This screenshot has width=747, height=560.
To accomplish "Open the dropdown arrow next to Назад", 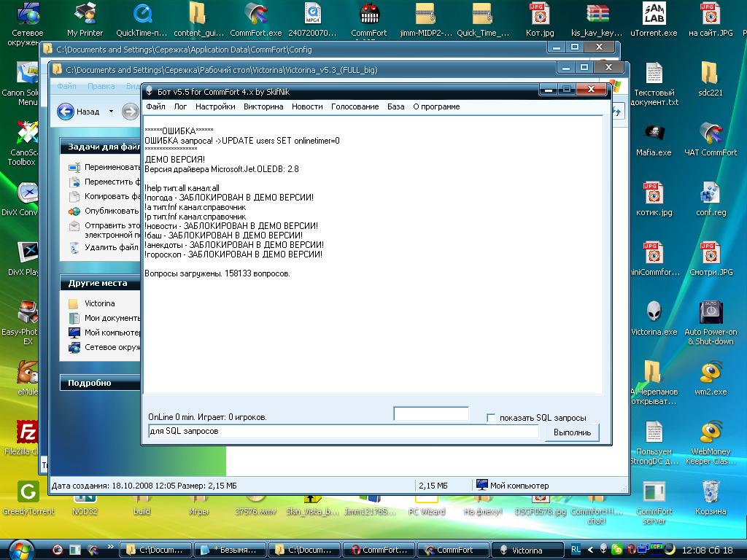I will [x=111, y=112].
